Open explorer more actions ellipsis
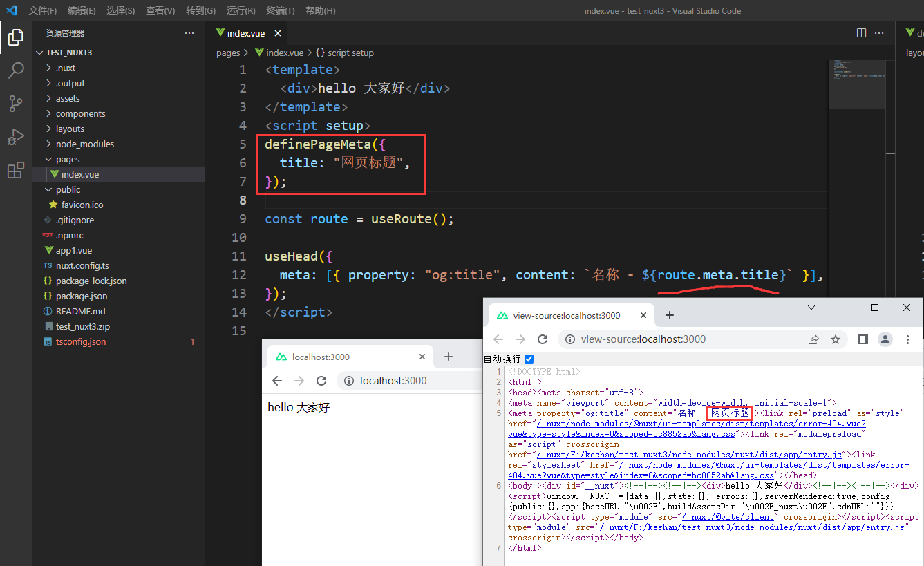The height and width of the screenshot is (566, 924). (189, 33)
